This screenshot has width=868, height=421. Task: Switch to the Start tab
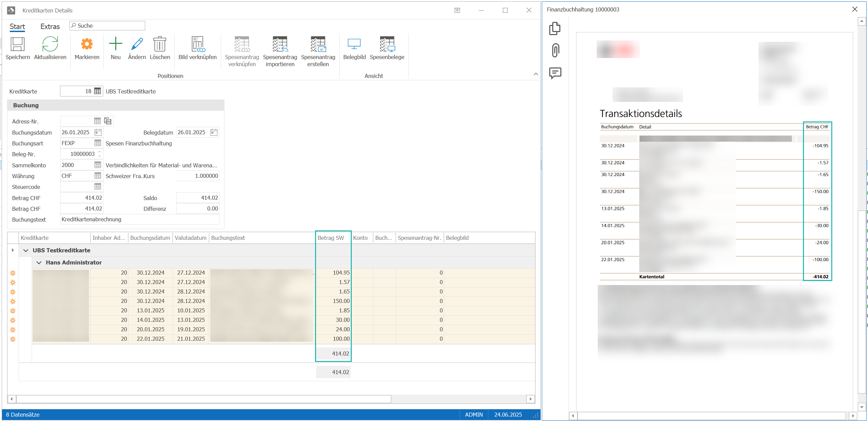pyautogui.click(x=17, y=26)
